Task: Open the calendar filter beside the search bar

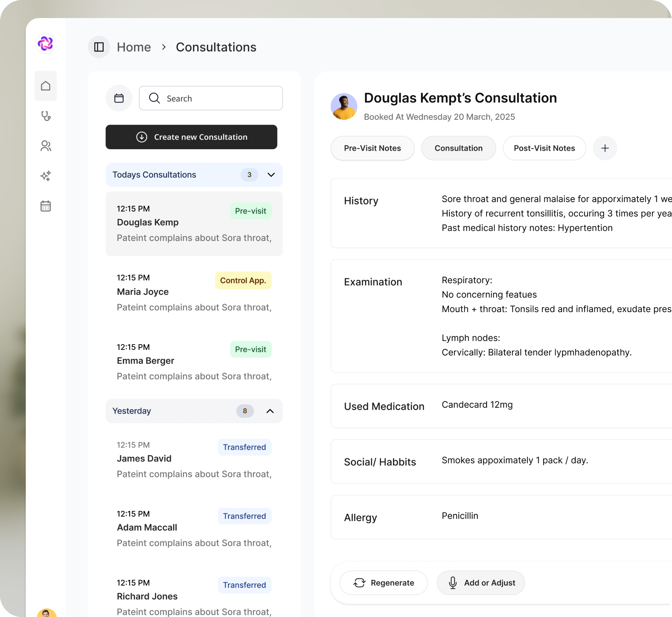Action: 119,98
